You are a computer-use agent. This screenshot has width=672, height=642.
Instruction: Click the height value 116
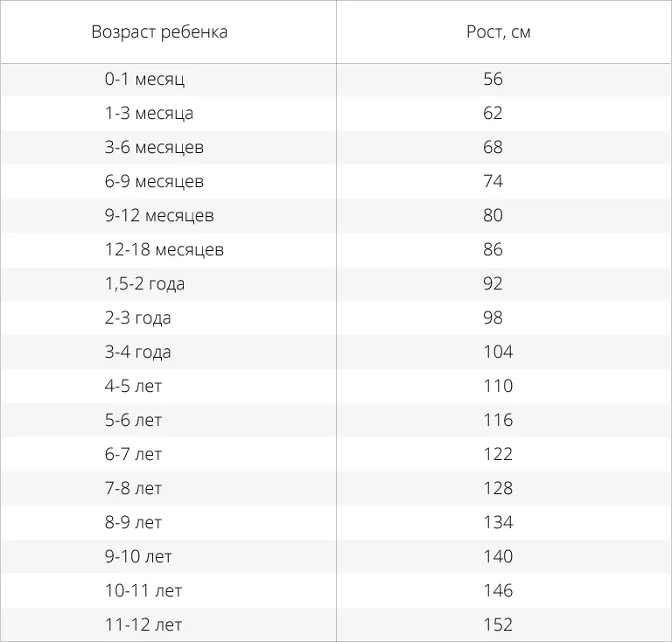coord(498,421)
